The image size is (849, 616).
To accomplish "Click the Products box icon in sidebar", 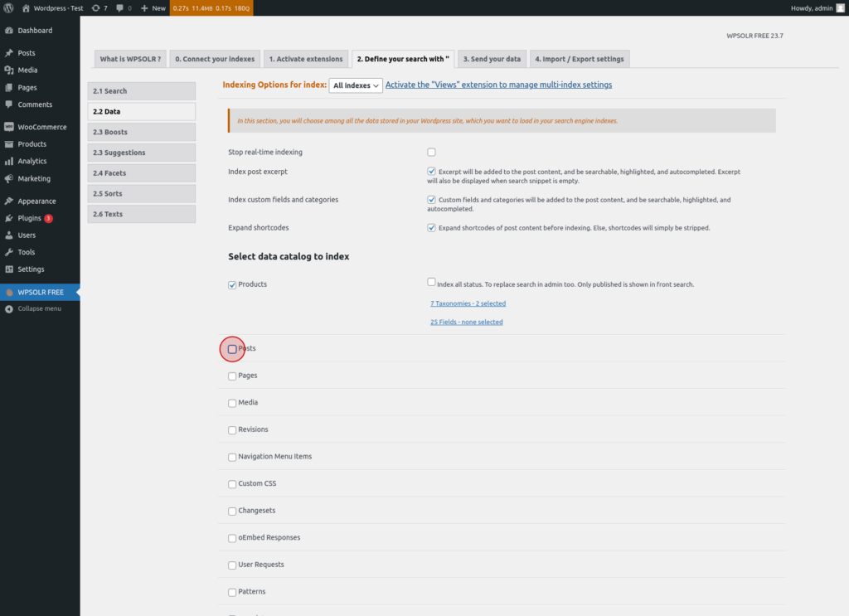I will (8, 144).
